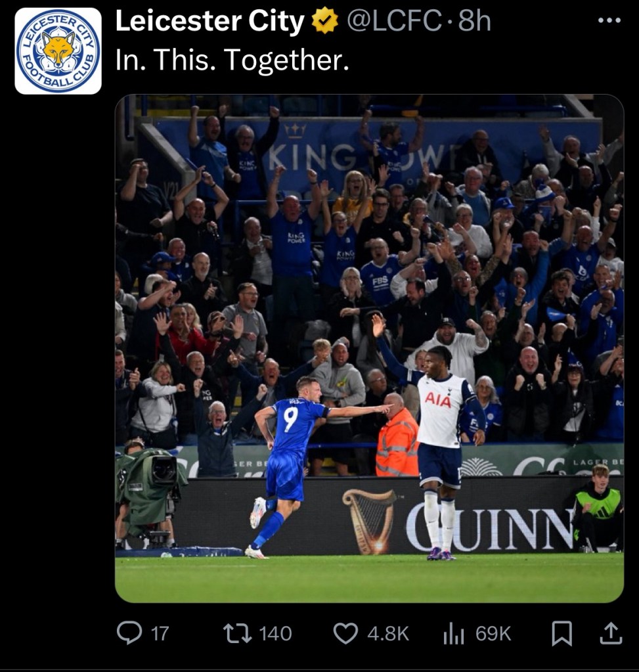Open the @LCFC handle link
This screenshot has height=672, width=639.
[x=393, y=22]
